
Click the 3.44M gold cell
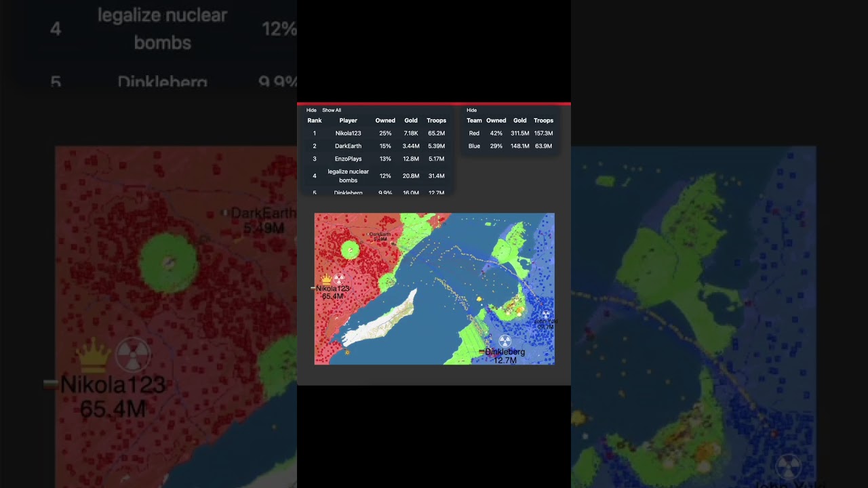tap(411, 146)
